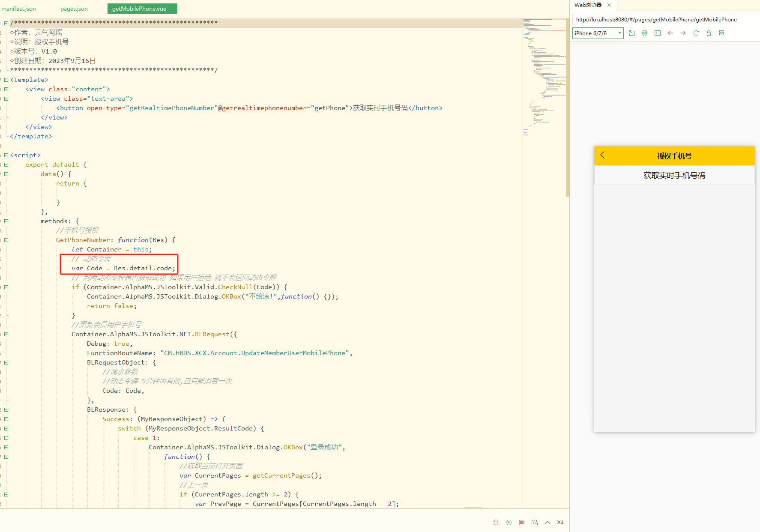Click the 'var CurrentPages = getCurrentPages();' line

coord(251,475)
